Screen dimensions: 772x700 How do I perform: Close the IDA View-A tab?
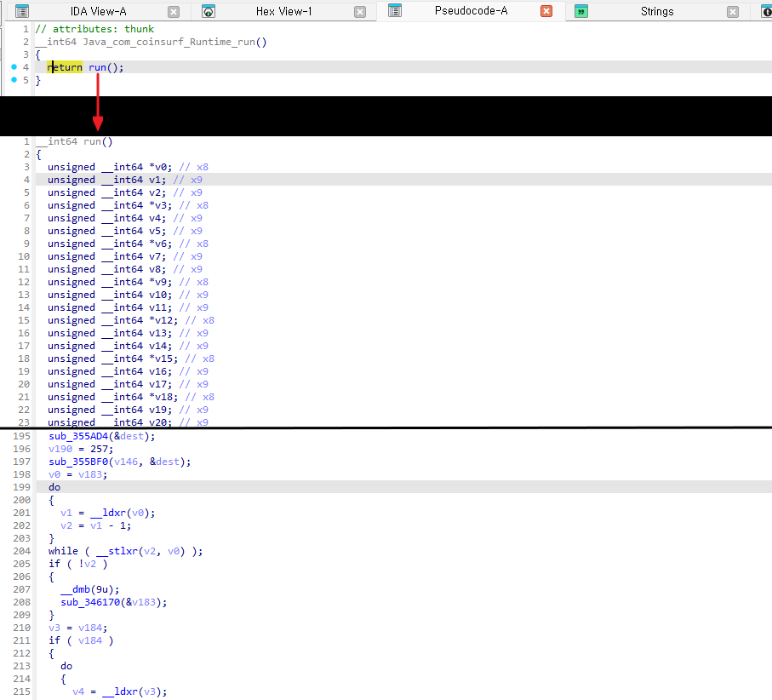click(174, 12)
